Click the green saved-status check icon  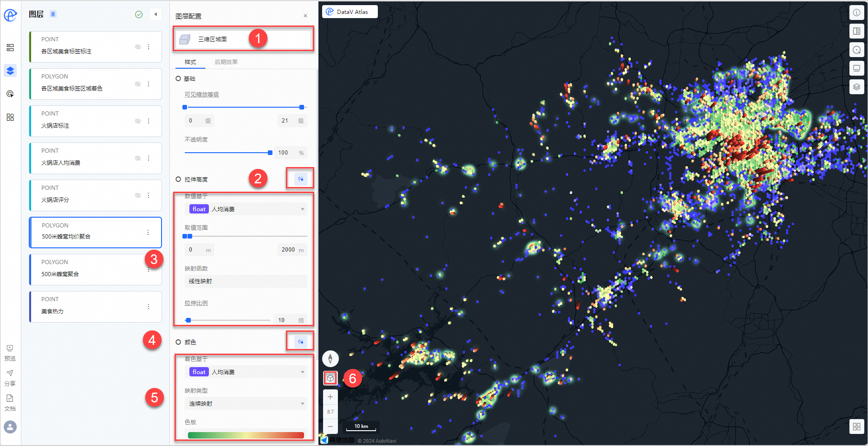tap(139, 14)
